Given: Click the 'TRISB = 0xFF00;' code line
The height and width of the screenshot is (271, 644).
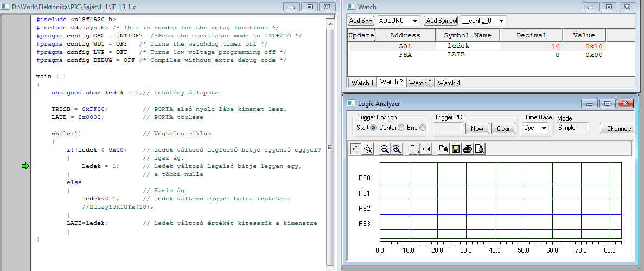Looking at the screenshot, I should point(79,109).
